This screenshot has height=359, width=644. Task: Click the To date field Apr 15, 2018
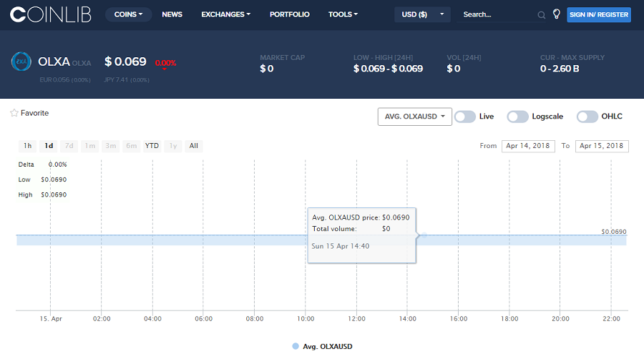tap(602, 146)
